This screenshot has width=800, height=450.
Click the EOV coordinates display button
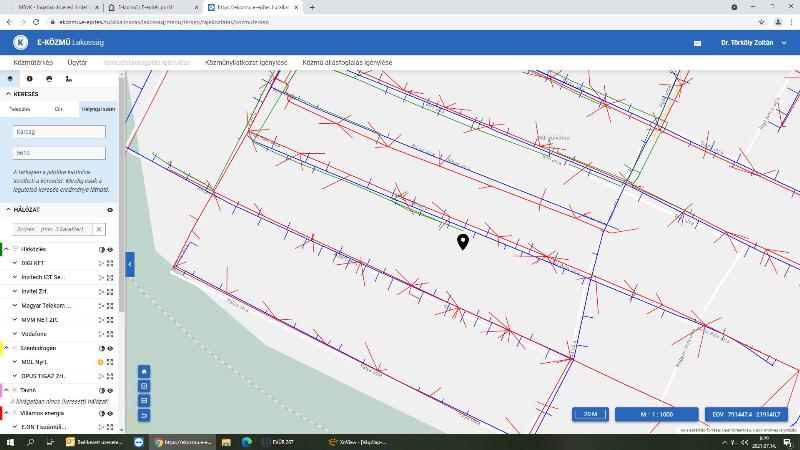746,414
